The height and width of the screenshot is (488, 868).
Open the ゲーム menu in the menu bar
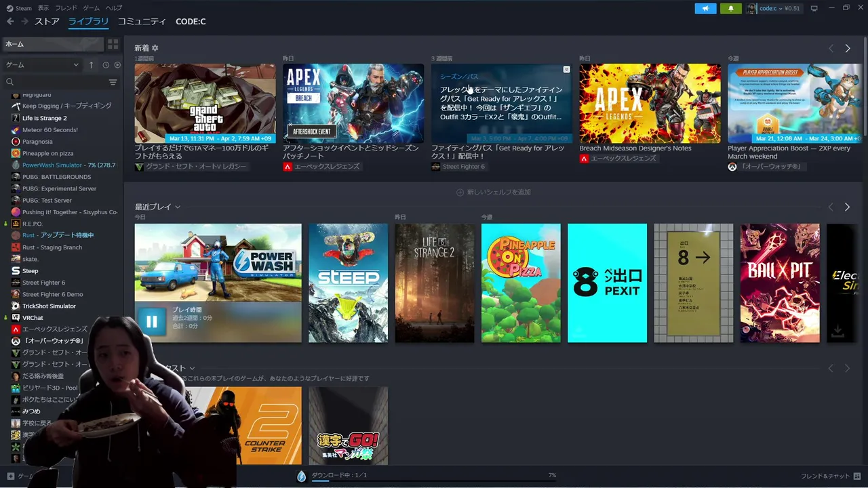point(91,8)
